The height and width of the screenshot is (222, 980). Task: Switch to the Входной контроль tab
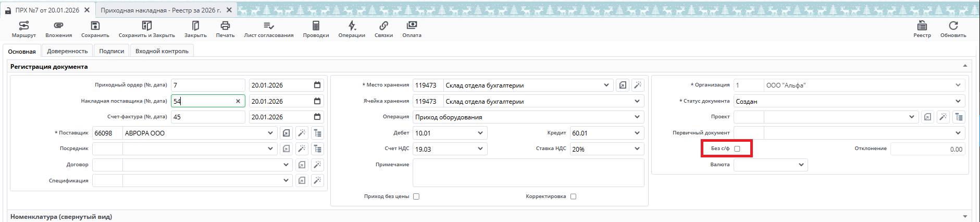click(x=162, y=51)
